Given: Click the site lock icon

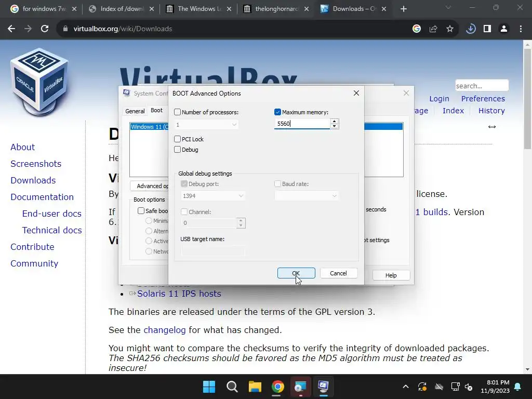Looking at the screenshot, I should [65, 29].
